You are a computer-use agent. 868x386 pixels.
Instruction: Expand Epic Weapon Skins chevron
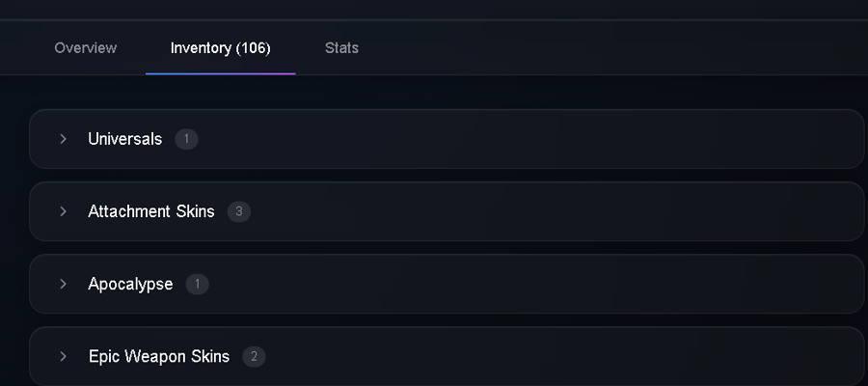tap(63, 357)
